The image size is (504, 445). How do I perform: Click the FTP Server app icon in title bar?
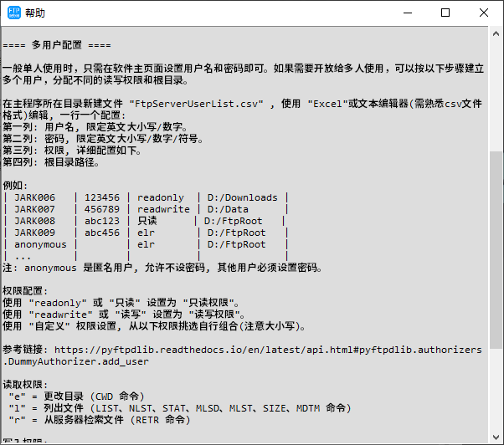click(13, 13)
